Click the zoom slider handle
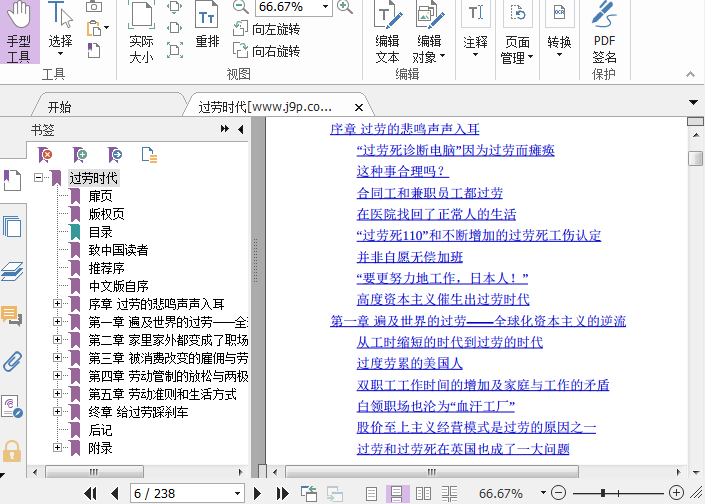Image resolution: width=705 pixels, height=504 pixels. point(602,493)
